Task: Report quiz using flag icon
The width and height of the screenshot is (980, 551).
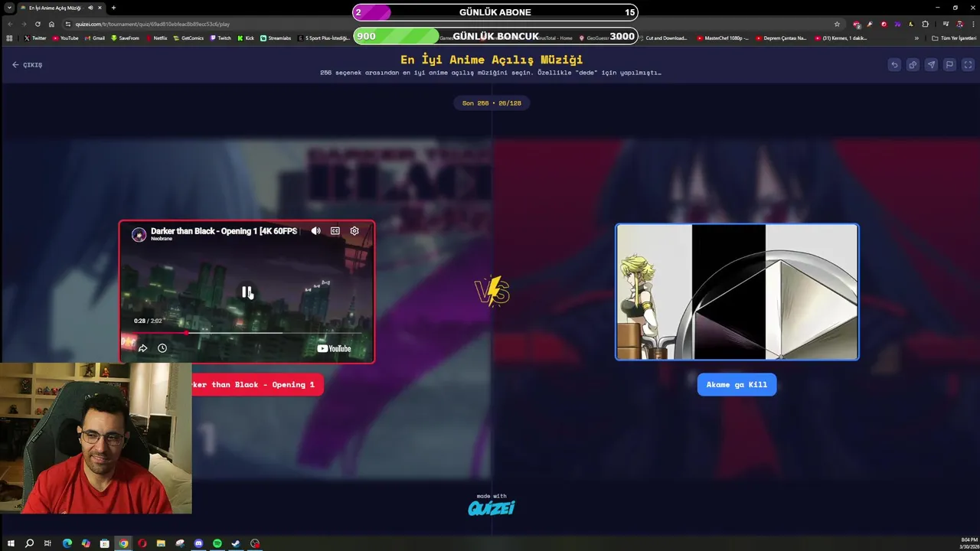Action: tap(949, 65)
